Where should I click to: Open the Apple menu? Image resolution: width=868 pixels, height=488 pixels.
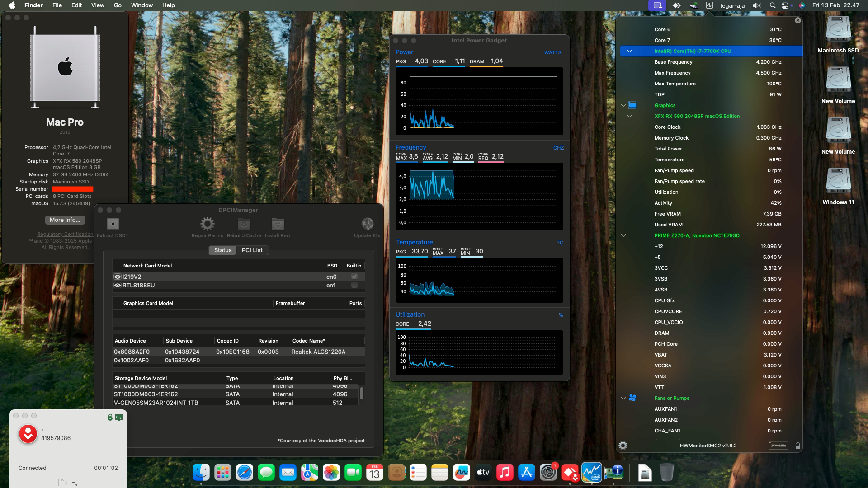pos(12,5)
